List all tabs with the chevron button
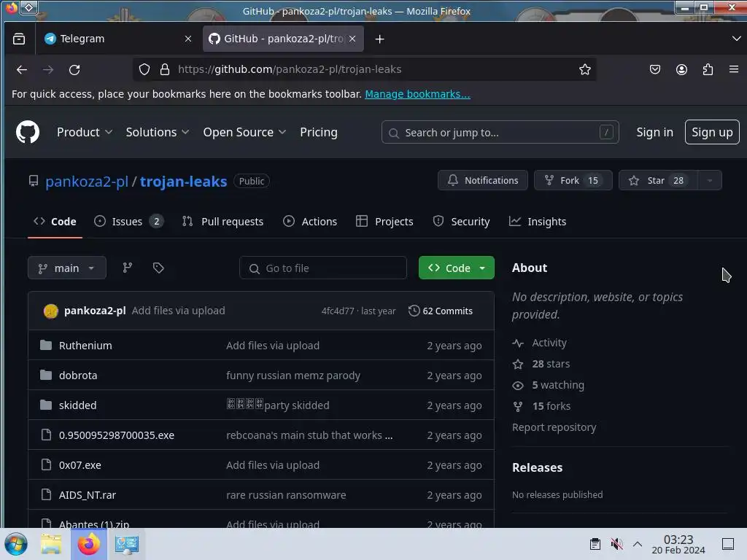This screenshot has height=560, width=747. pos(736,39)
